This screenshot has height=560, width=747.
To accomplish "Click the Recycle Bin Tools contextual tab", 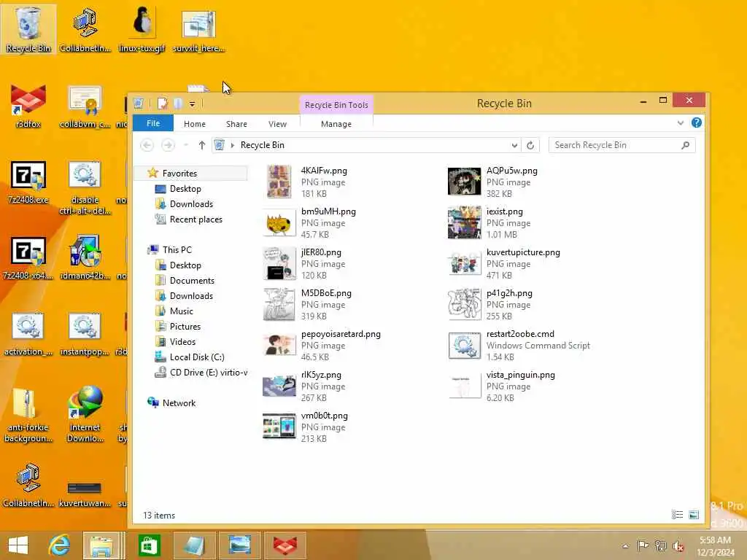I will click(336, 105).
